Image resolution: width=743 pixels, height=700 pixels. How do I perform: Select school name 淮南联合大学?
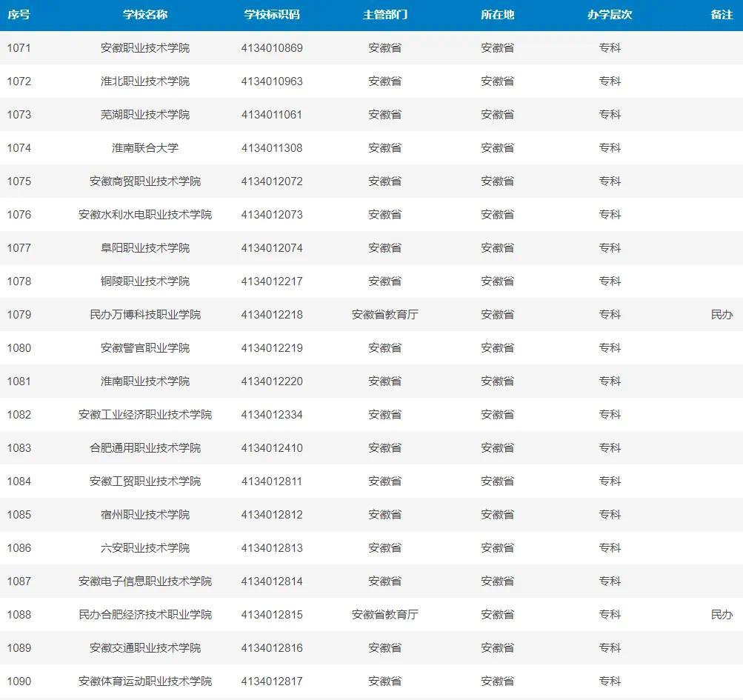(x=145, y=148)
